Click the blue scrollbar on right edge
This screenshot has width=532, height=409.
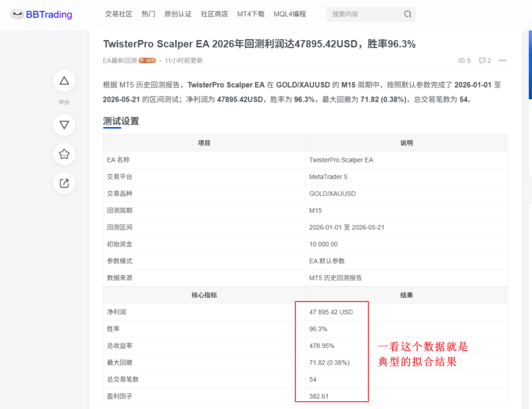530,64
